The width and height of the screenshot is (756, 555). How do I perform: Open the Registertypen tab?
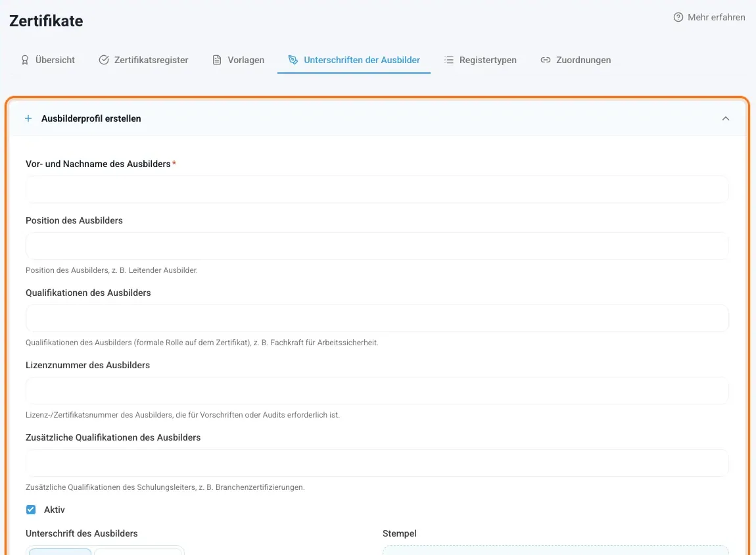(x=480, y=60)
